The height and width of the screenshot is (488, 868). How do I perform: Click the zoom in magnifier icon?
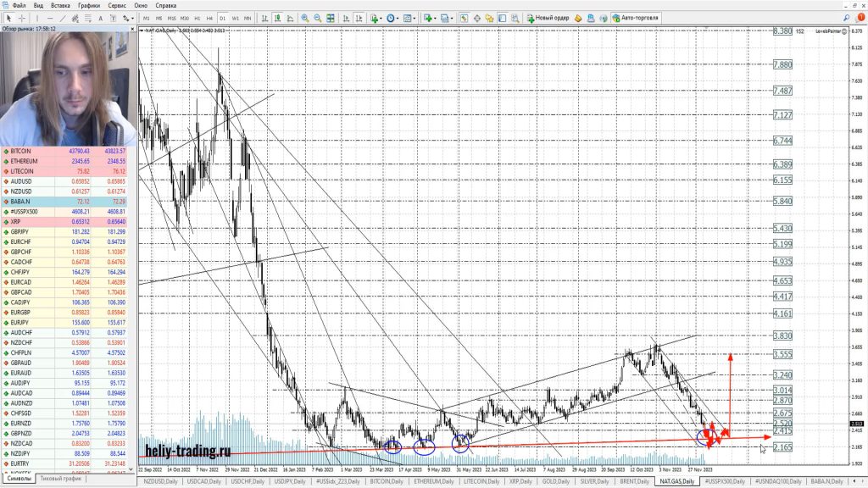point(304,18)
